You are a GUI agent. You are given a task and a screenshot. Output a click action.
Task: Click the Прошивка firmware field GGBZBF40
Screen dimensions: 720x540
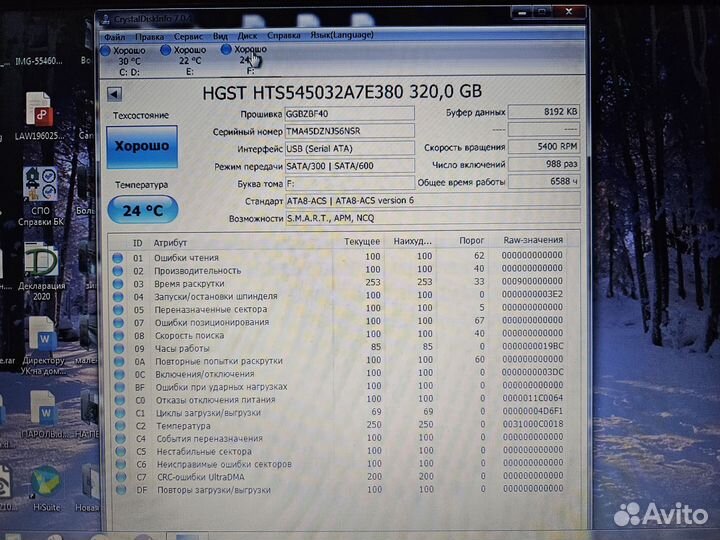click(349, 113)
